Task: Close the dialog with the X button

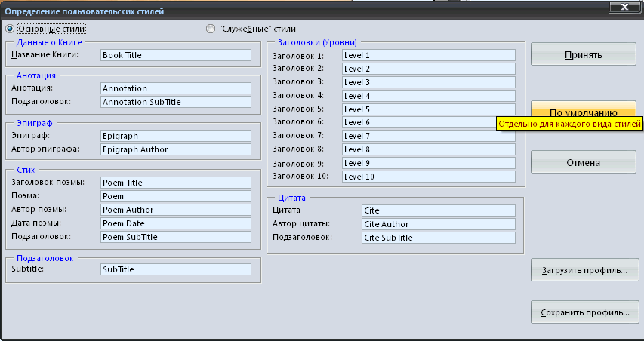Action: point(624,7)
